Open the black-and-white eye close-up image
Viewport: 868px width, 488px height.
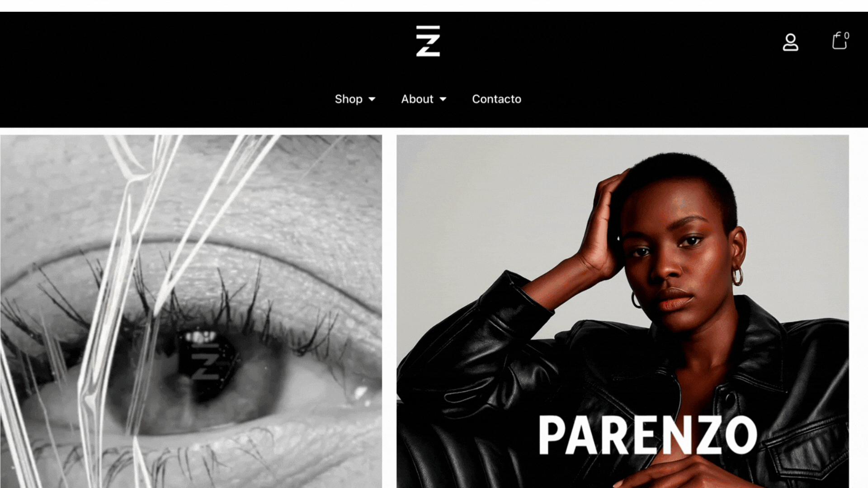(x=191, y=311)
